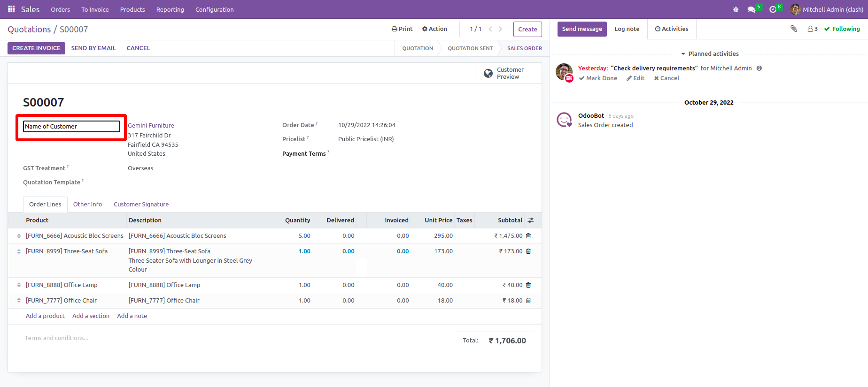Switch to the Other Info tab

click(x=87, y=205)
